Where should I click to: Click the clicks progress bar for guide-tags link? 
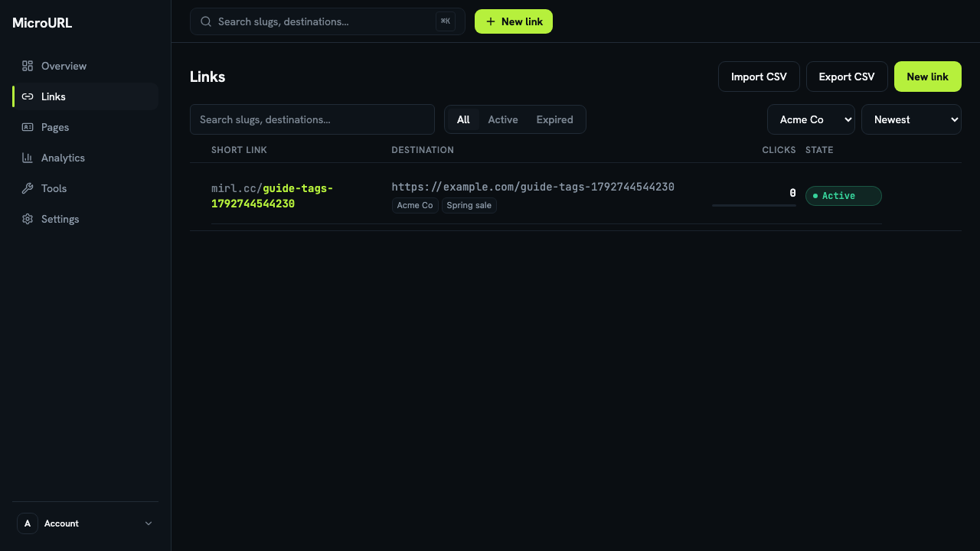(x=754, y=205)
